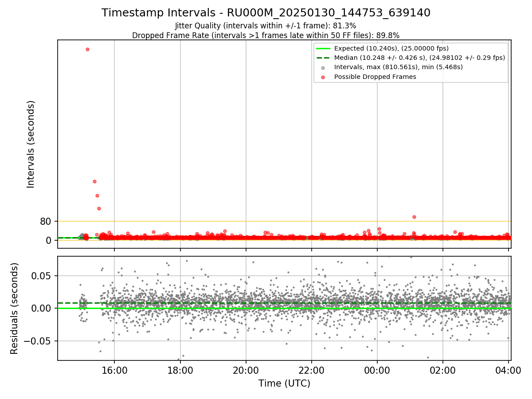The height and width of the screenshot is (399, 532).
Task: Click the 20:00 time tick label
Action: 246,370
